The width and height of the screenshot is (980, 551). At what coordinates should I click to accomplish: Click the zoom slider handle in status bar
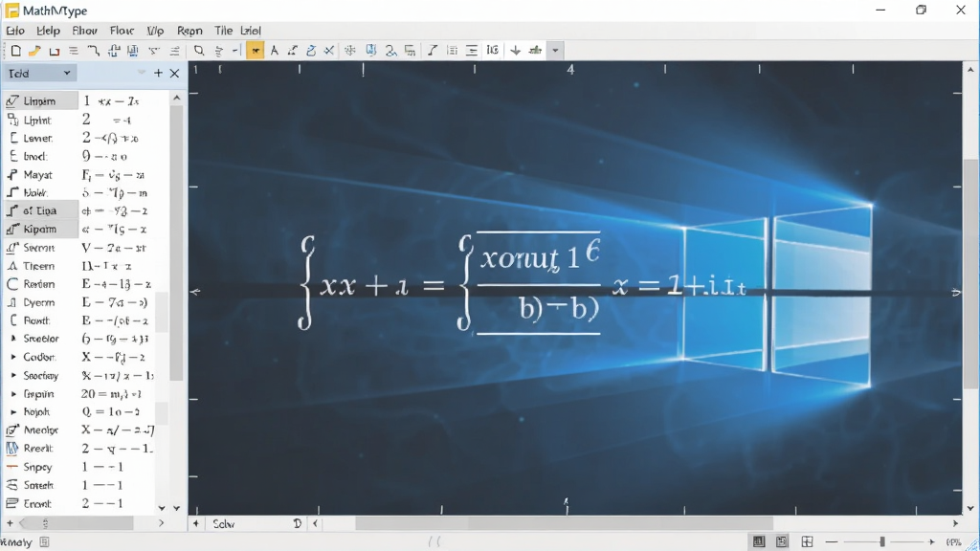tap(881, 541)
